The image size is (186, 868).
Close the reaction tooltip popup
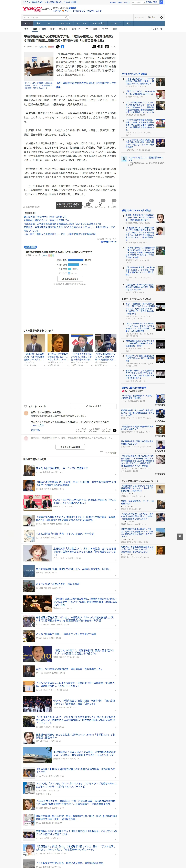[x=81, y=204]
